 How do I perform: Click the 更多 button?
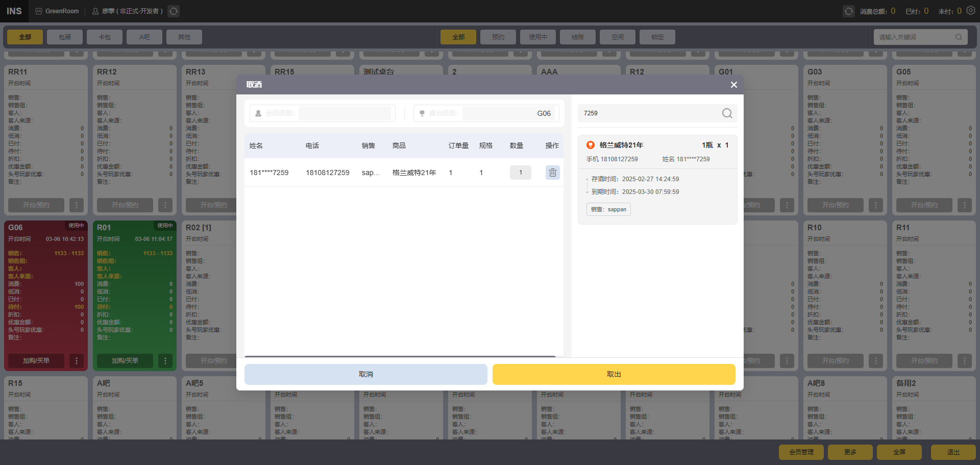(x=850, y=452)
